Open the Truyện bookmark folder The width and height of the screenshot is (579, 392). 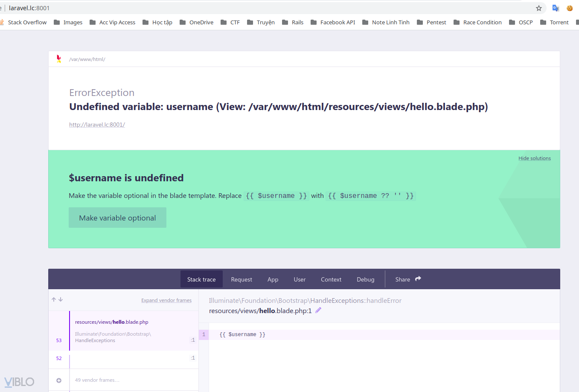pyautogui.click(x=261, y=22)
